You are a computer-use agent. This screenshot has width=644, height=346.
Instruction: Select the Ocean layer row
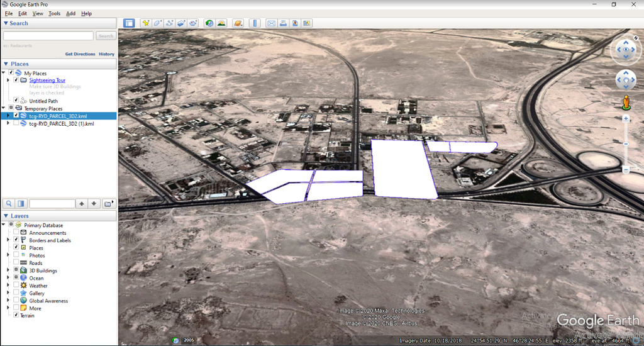pos(36,278)
